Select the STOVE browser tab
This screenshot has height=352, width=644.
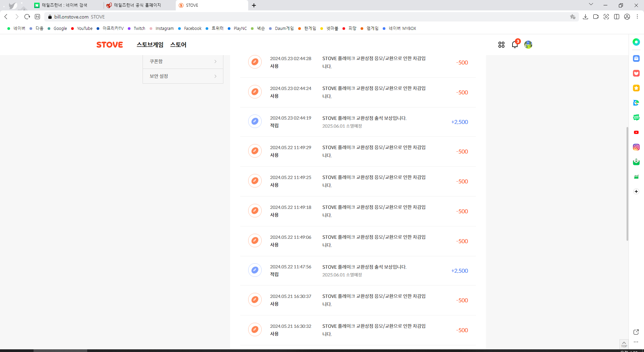(211, 5)
